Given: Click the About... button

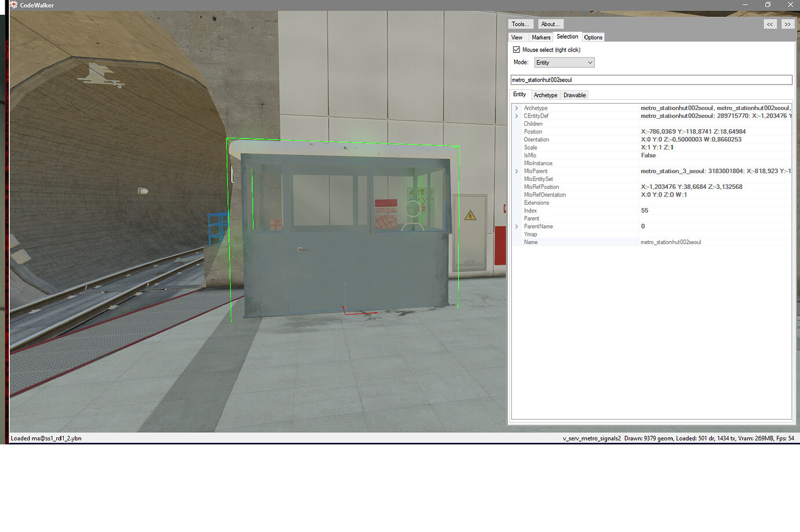Looking at the screenshot, I should (x=550, y=24).
